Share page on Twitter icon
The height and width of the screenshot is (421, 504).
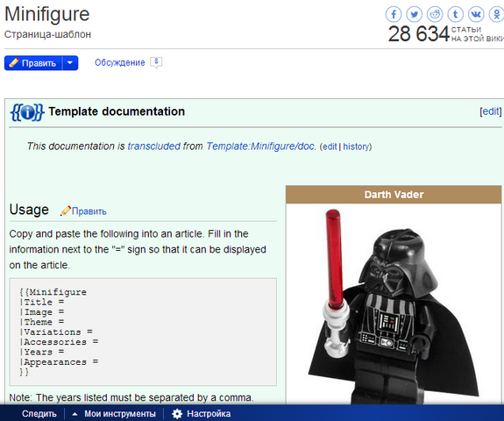[x=414, y=14]
